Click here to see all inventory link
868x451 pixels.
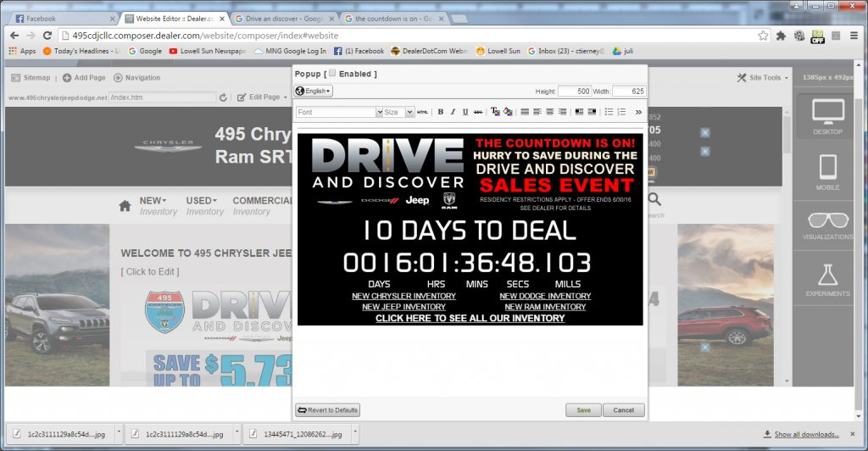(x=470, y=318)
